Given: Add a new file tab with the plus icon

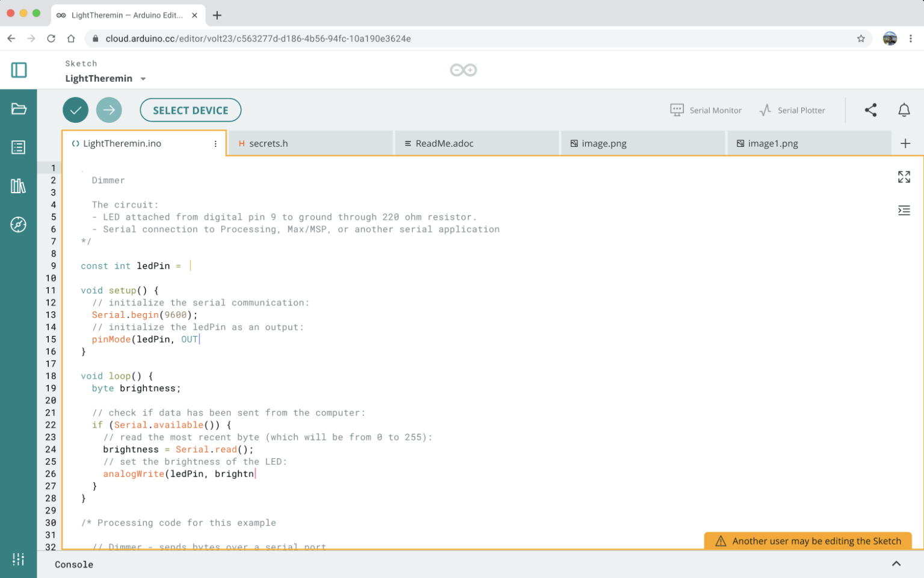Looking at the screenshot, I should point(905,143).
